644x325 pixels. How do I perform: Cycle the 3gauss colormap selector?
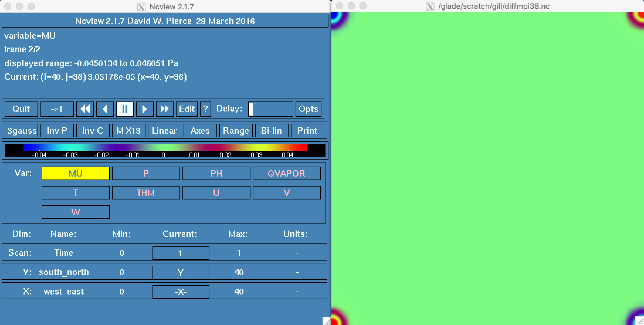[21, 131]
